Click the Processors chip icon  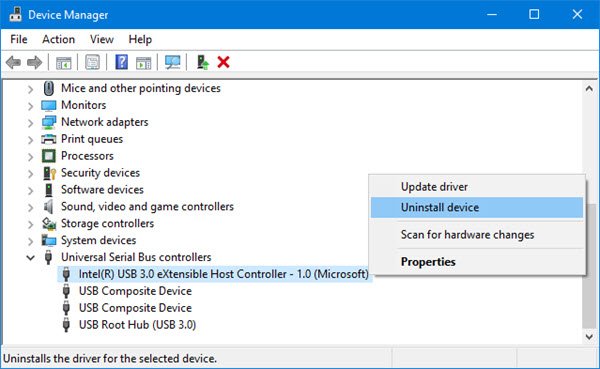pyautogui.click(x=49, y=156)
